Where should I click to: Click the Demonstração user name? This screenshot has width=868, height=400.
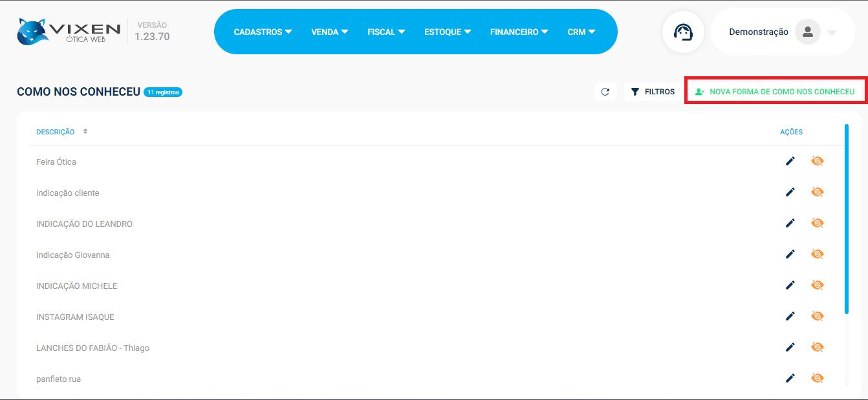[758, 32]
